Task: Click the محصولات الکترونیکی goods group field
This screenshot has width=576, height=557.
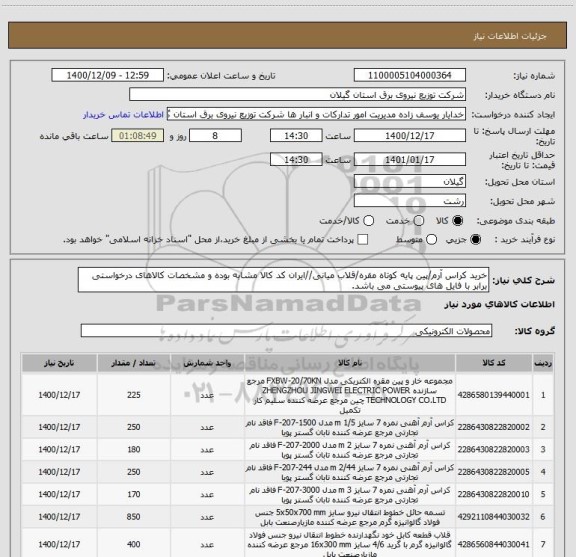Action: 286,331
